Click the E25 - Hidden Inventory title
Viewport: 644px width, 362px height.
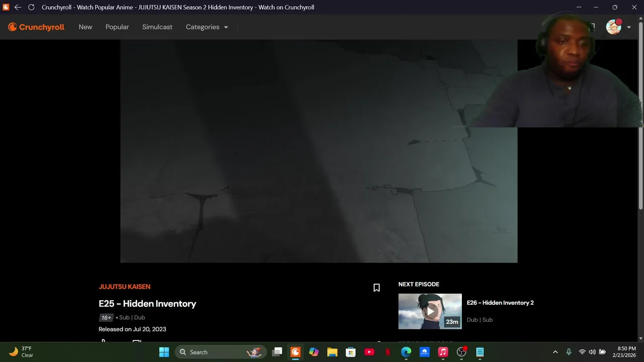[147, 304]
